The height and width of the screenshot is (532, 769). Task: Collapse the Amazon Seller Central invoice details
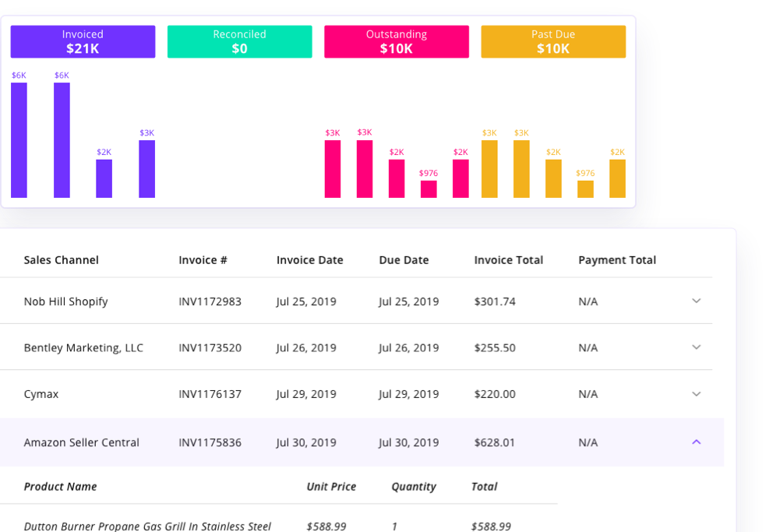697,442
